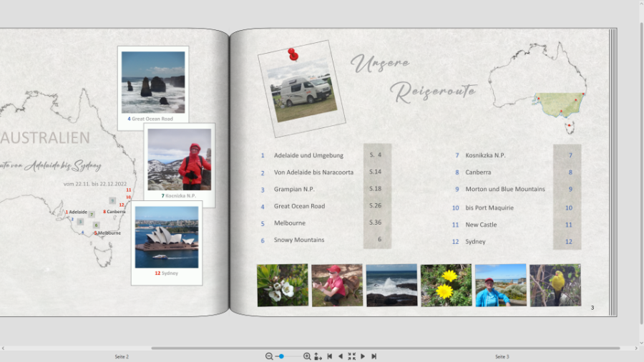Select the red pushpin clipart
The height and width of the screenshot is (362, 644).
[x=292, y=54]
